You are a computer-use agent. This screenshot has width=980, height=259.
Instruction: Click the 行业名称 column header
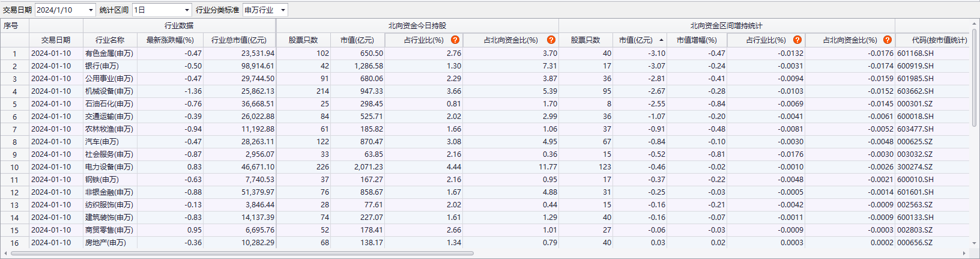(x=110, y=40)
